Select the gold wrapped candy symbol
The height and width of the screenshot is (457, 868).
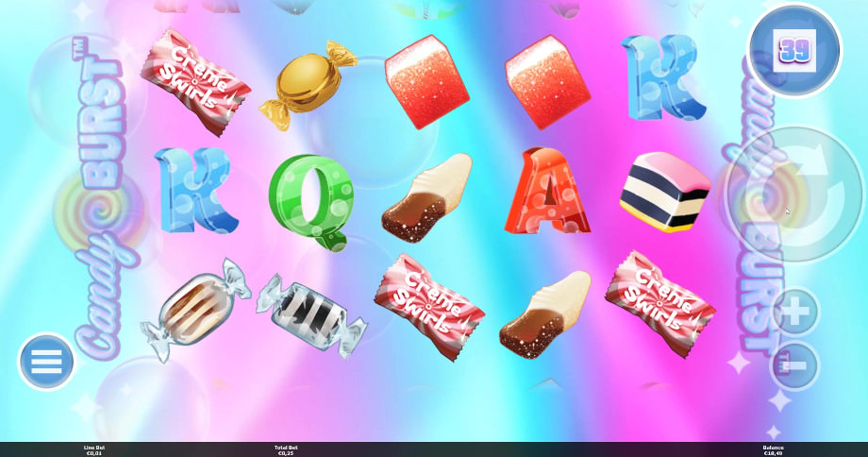click(x=308, y=84)
